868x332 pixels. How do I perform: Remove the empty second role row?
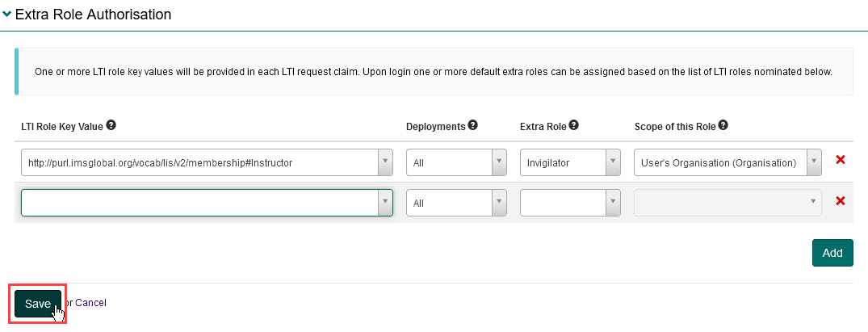click(840, 201)
